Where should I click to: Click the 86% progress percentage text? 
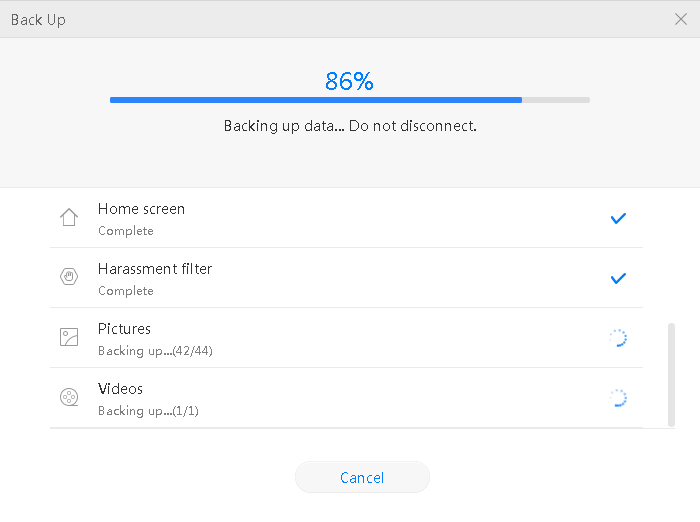[x=349, y=81]
